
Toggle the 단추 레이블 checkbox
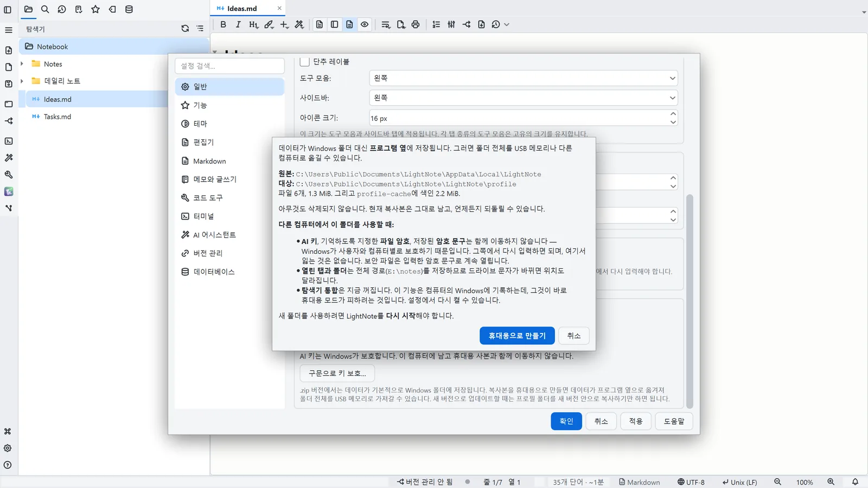pos(305,62)
